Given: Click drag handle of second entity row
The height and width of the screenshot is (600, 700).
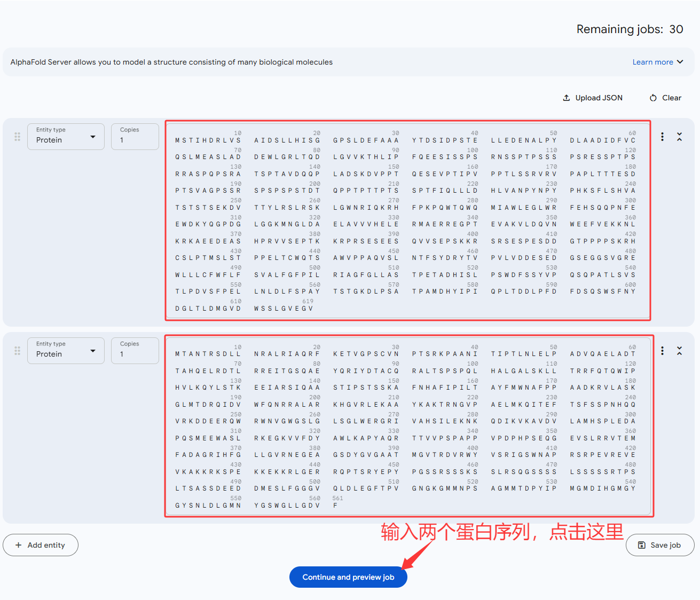Looking at the screenshot, I should (17, 351).
